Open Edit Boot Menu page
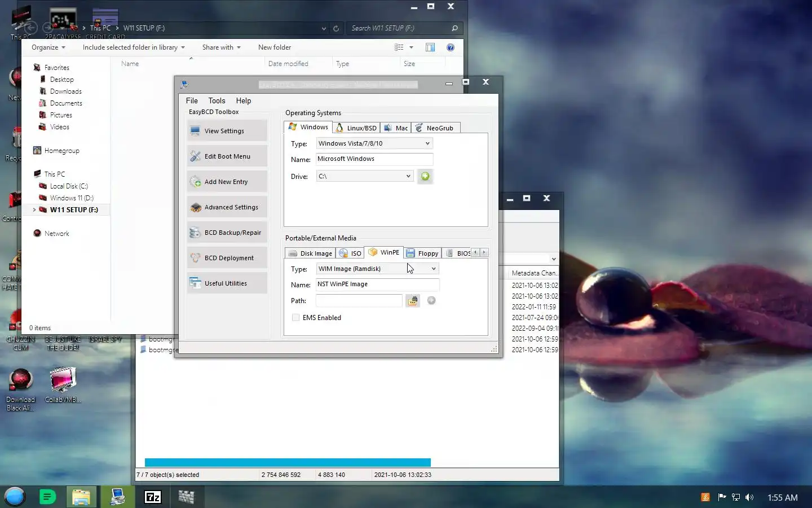812x508 pixels. (x=227, y=156)
